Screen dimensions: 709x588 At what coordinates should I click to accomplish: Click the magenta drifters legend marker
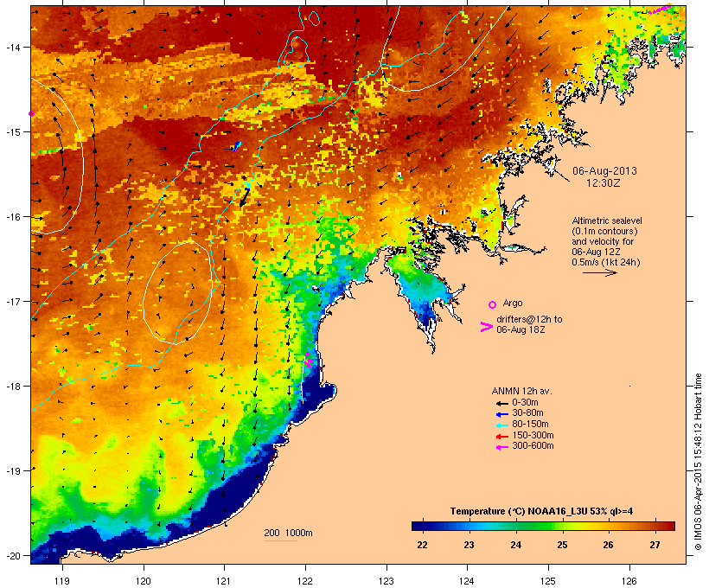(487, 327)
